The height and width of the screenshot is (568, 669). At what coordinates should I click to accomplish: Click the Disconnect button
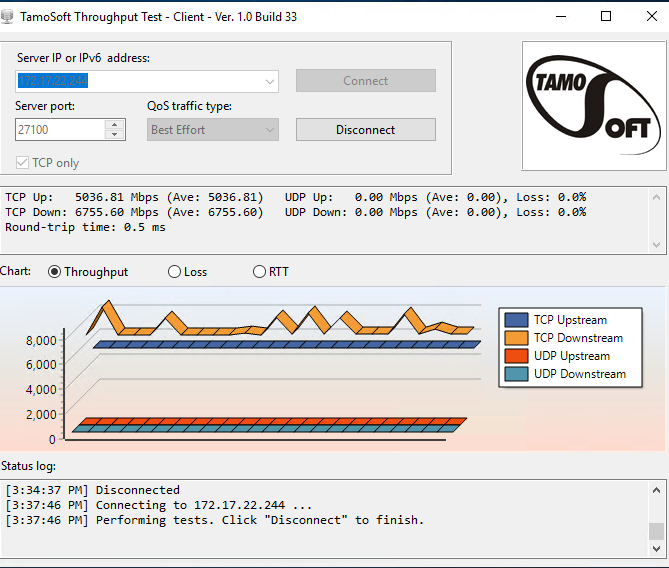[x=366, y=130]
